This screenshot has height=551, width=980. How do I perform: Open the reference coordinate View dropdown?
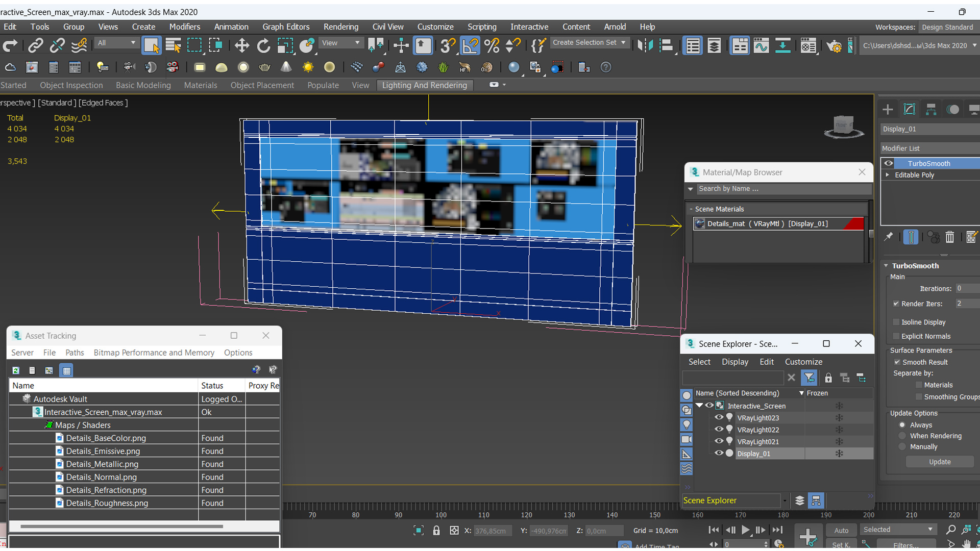click(340, 43)
